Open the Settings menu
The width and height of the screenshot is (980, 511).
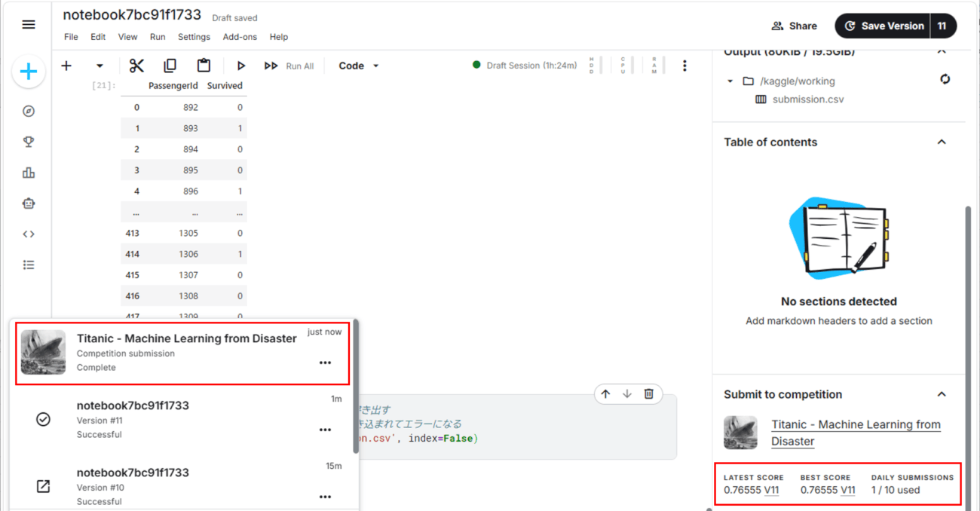[194, 37]
